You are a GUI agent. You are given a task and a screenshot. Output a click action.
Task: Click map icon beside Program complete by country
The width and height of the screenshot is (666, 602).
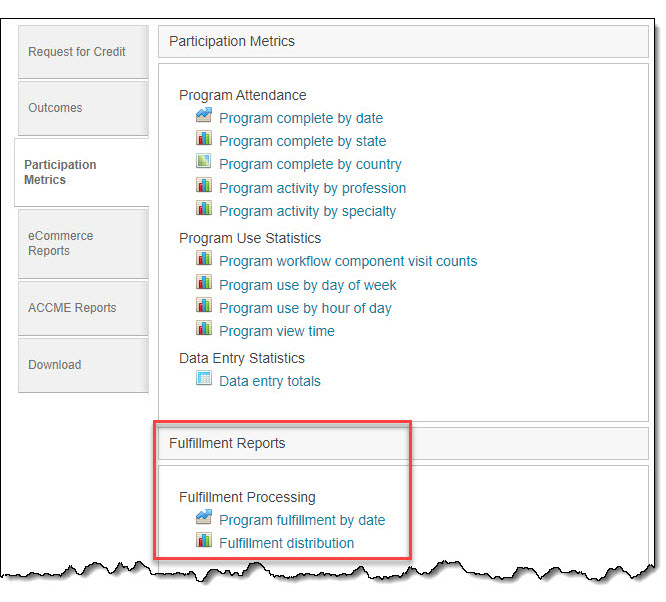tap(204, 163)
